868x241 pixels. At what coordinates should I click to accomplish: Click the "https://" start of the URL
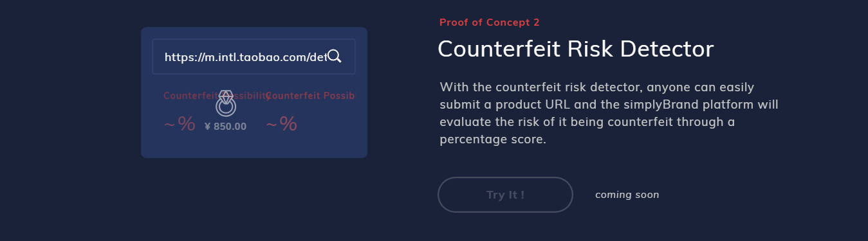181,57
